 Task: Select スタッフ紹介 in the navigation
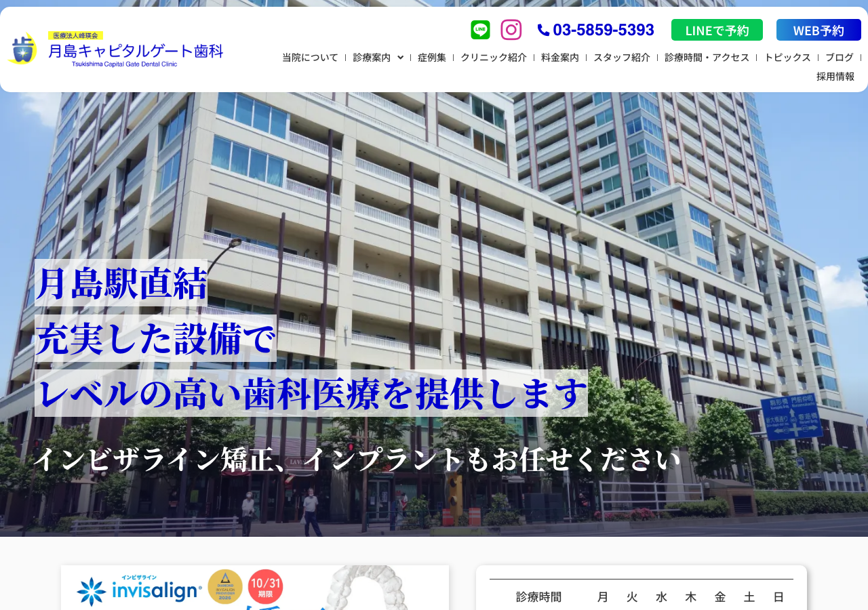point(622,58)
